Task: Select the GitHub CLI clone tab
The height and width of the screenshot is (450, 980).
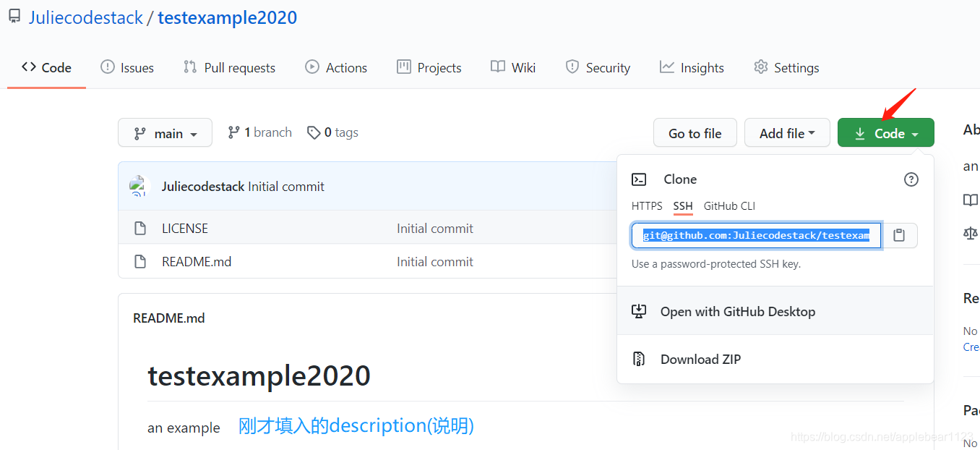Action: click(x=729, y=206)
